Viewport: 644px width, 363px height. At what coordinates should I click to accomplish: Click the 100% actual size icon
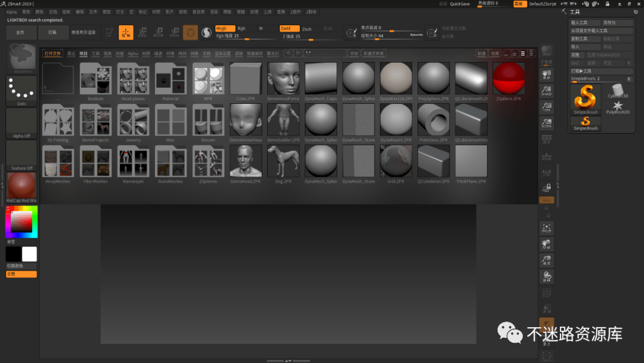pyautogui.click(x=546, y=107)
